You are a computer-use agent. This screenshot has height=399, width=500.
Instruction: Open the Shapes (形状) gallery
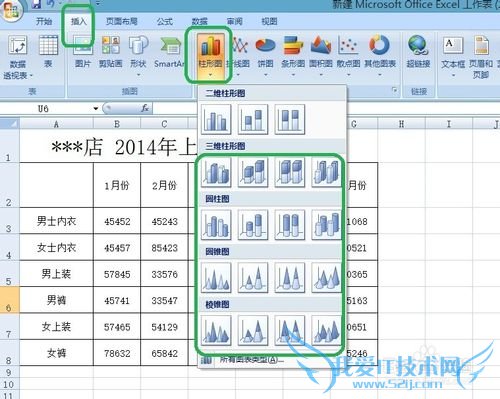[138, 56]
